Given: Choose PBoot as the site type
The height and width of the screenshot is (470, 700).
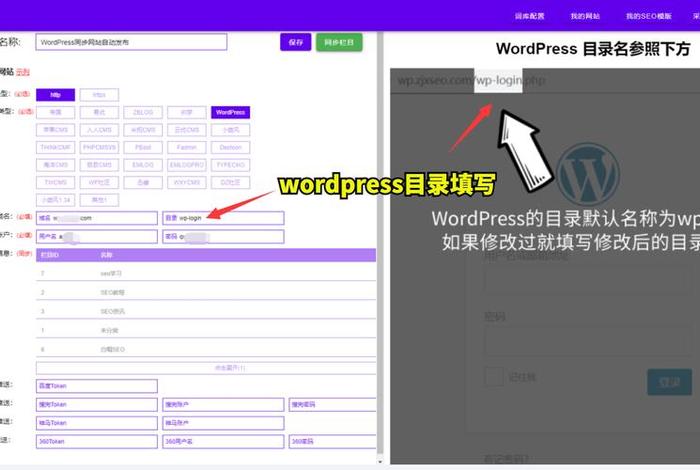Looking at the screenshot, I should [143, 147].
